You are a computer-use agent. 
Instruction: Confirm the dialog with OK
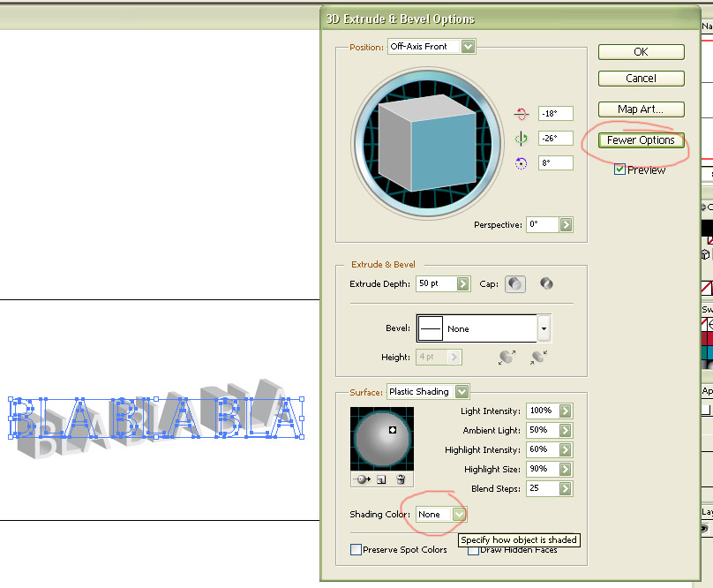click(641, 52)
